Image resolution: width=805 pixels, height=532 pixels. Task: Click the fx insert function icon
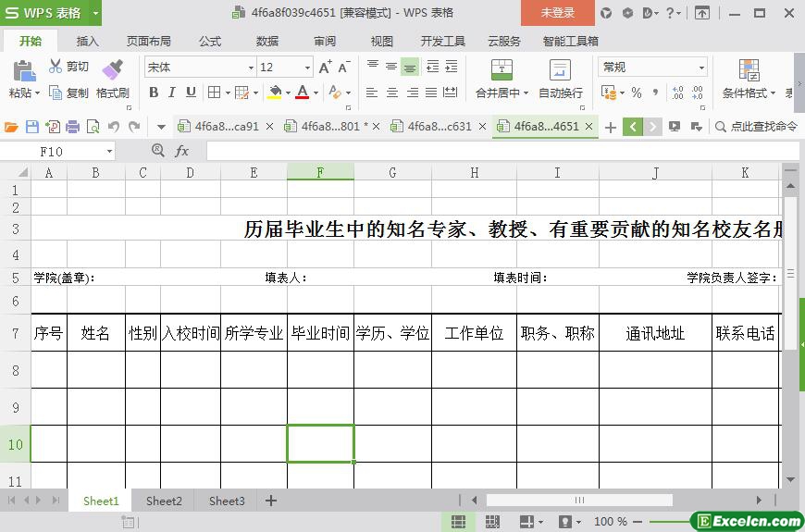pyautogui.click(x=181, y=151)
